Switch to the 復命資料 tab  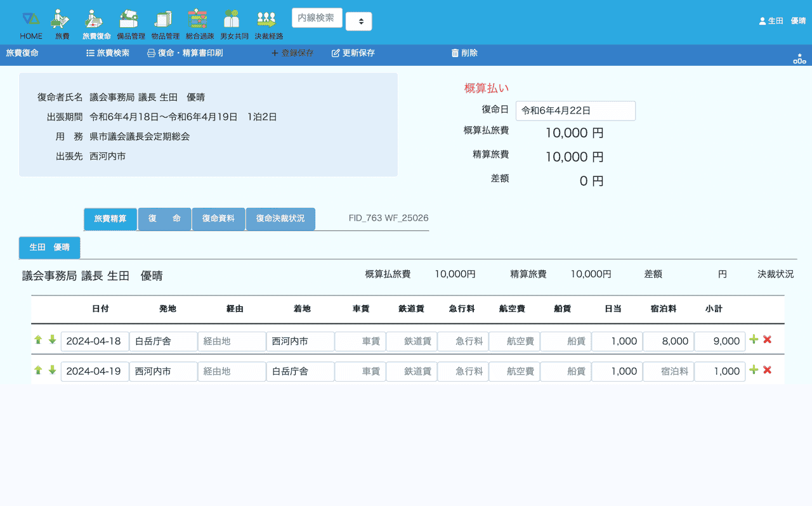218,219
